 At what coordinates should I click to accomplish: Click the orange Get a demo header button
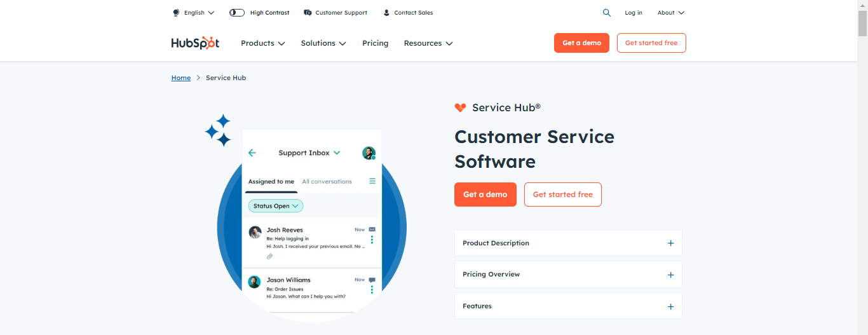coord(581,43)
